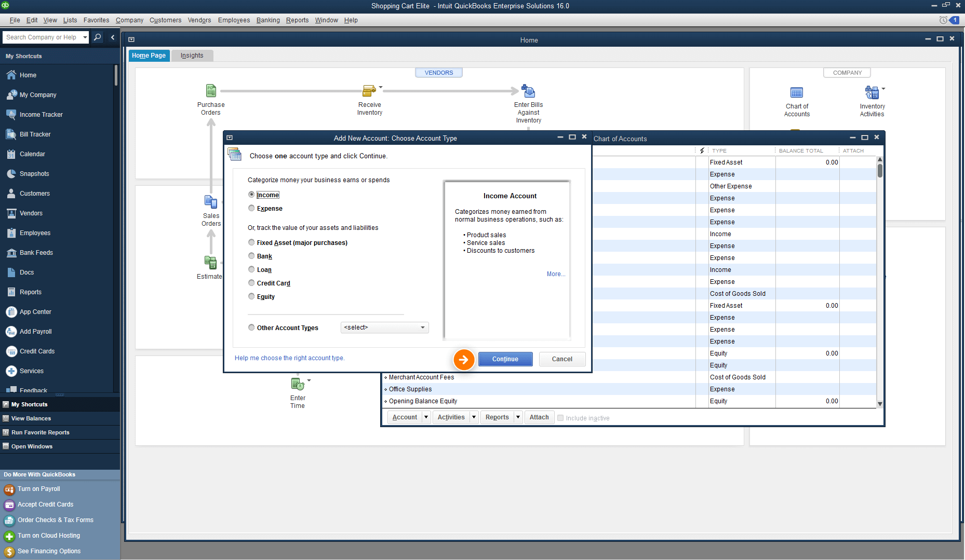Open the Company menu
The height and width of the screenshot is (560, 965).
click(x=129, y=20)
